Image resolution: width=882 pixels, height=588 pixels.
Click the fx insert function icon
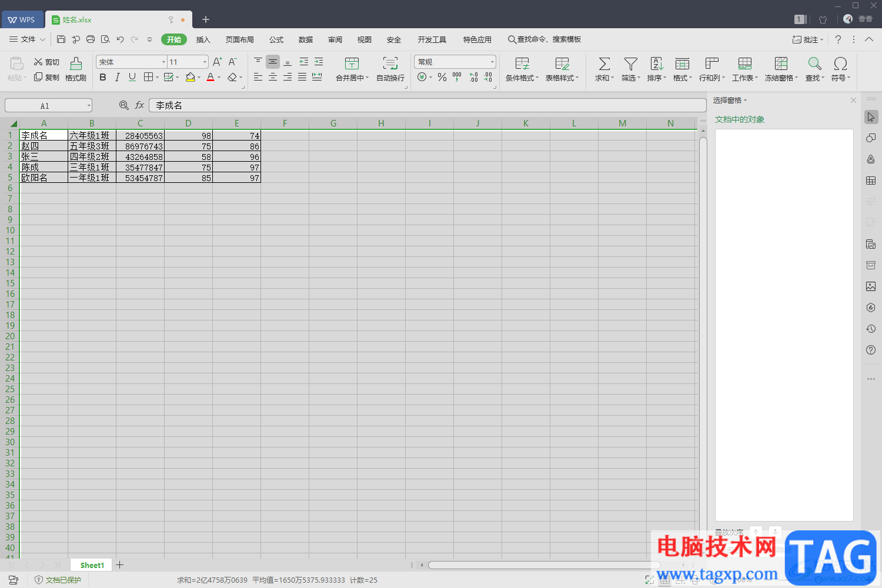(x=139, y=105)
